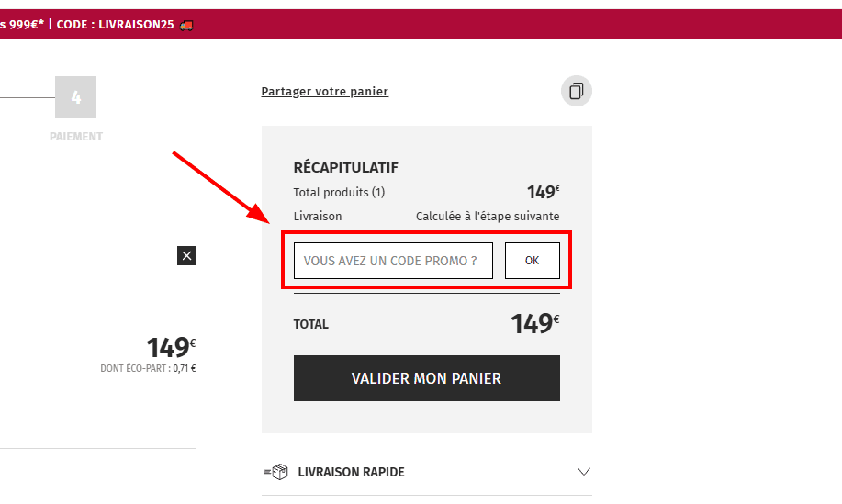Click the 'Calculée à l'étape suivante' text
Viewport: 842px width, 504px height.
tap(488, 217)
